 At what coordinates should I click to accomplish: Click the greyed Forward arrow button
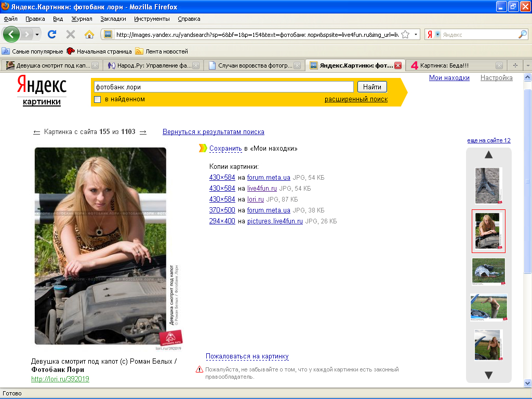[26, 34]
